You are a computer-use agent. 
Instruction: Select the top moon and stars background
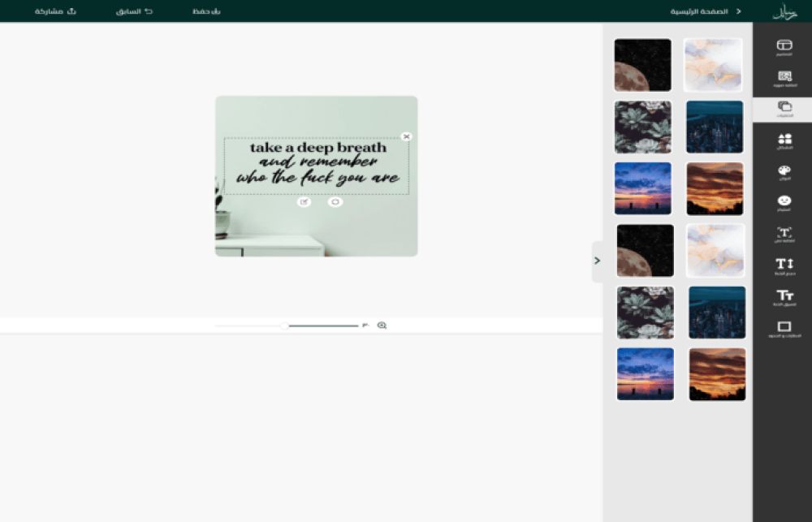[x=642, y=65]
